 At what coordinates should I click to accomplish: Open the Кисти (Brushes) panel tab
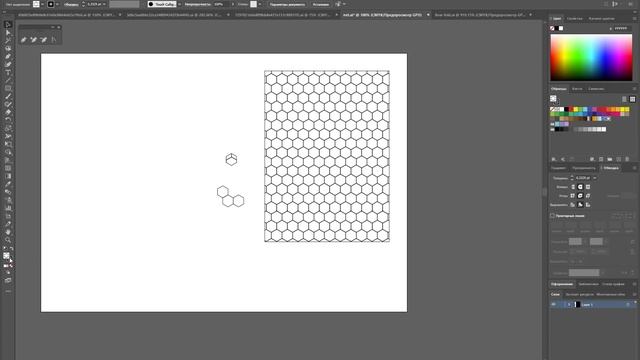coord(577,89)
